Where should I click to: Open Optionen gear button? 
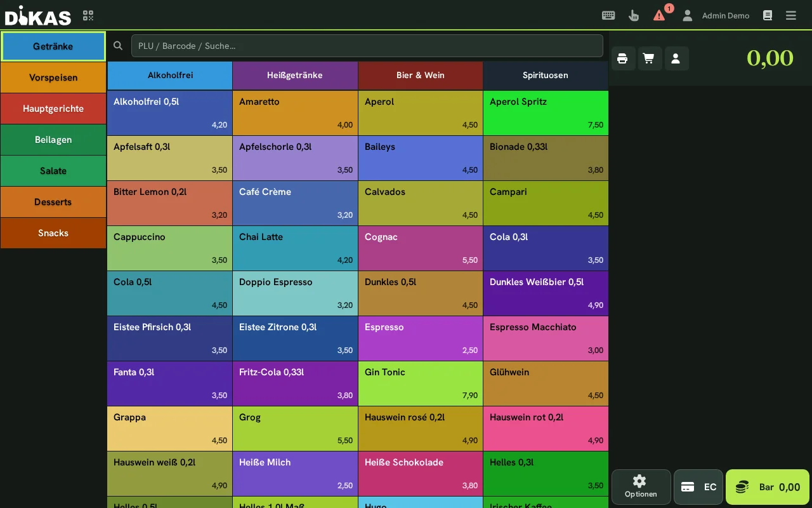click(641, 487)
